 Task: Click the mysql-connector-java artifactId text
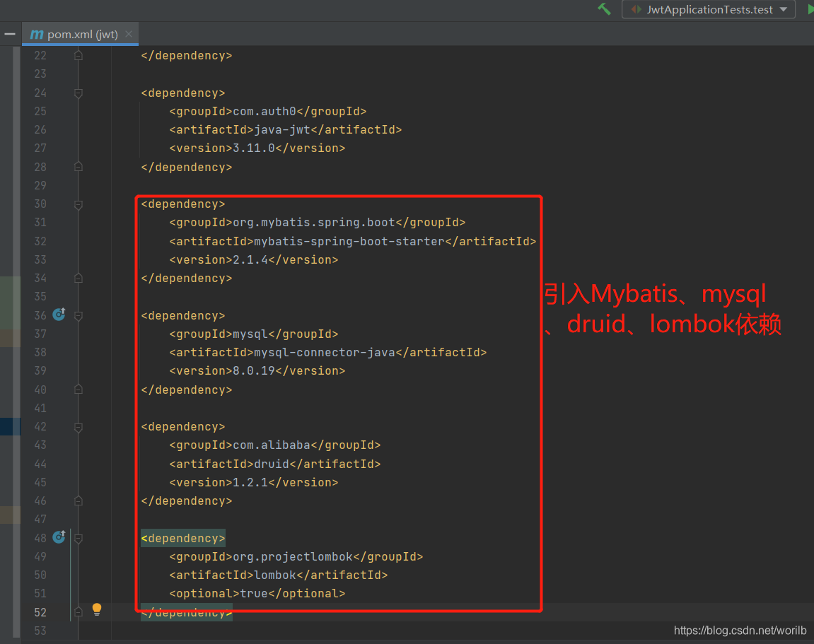pyautogui.click(x=325, y=352)
